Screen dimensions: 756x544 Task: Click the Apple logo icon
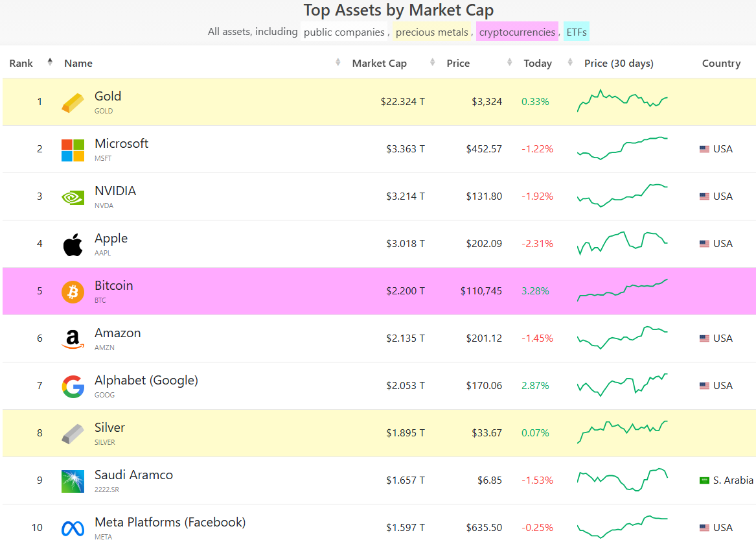coord(73,245)
